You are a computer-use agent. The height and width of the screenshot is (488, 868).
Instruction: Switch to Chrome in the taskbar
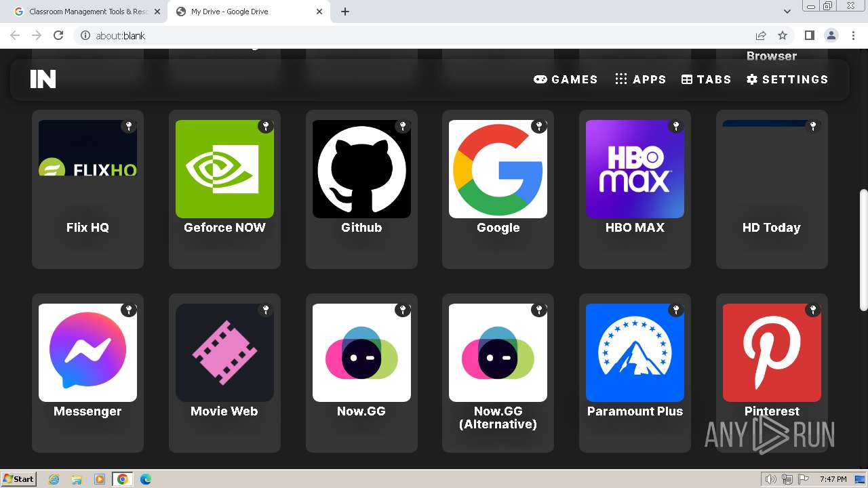(x=123, y=479)
